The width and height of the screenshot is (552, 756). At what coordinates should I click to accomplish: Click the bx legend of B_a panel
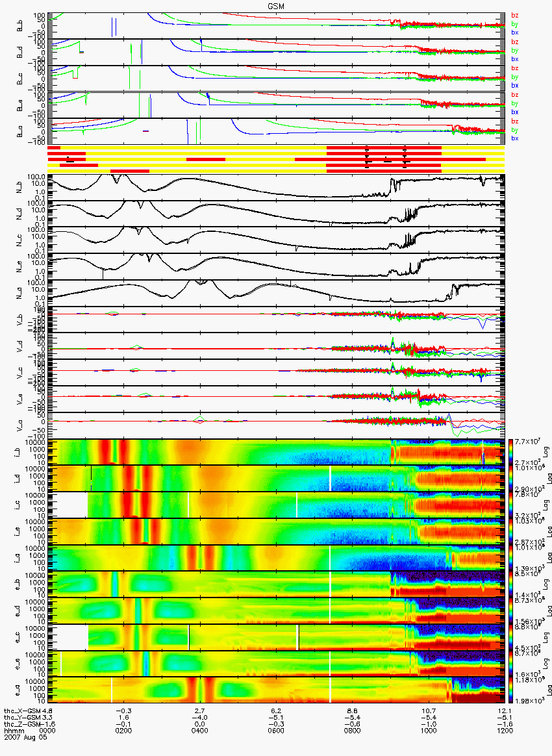click(x=514, y=139)
